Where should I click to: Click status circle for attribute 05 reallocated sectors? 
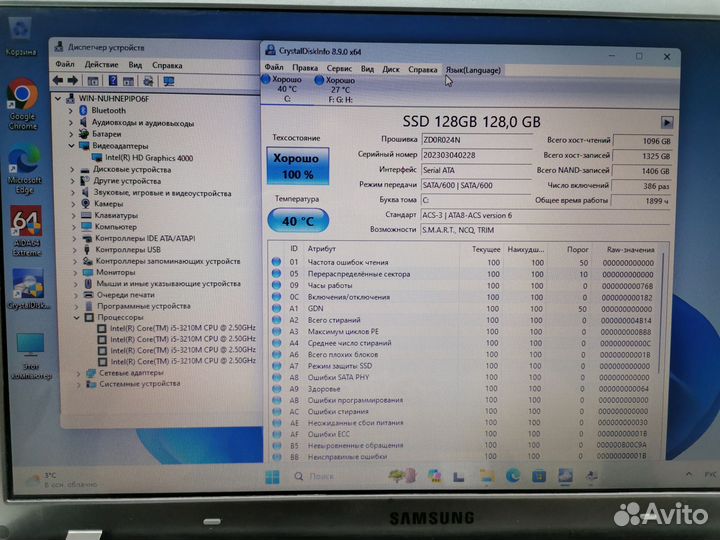click(276, 274)
